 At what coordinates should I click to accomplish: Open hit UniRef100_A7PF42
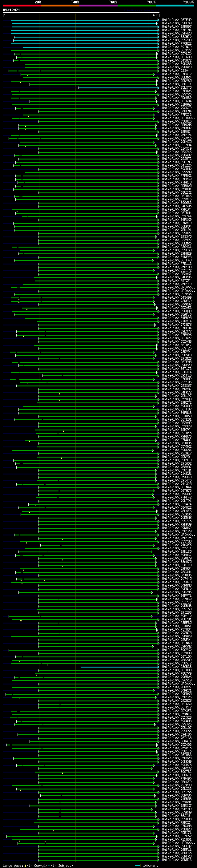[x=177, y=497]
